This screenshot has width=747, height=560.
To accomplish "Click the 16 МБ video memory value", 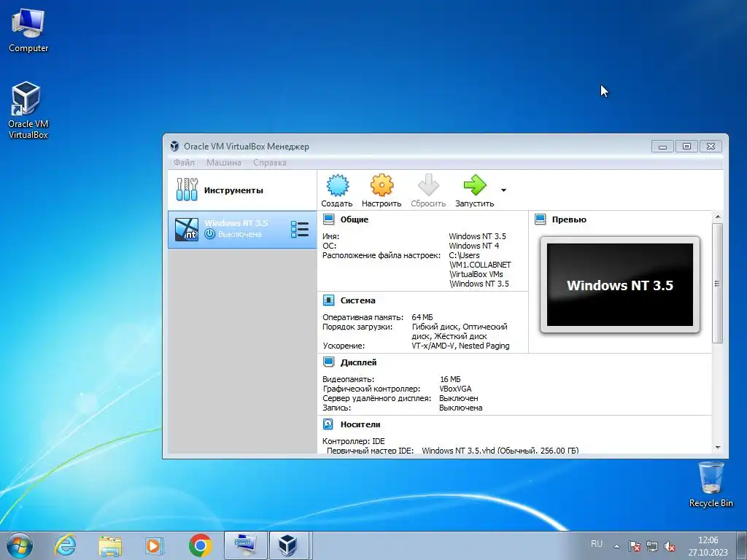I will click(450, 379).
